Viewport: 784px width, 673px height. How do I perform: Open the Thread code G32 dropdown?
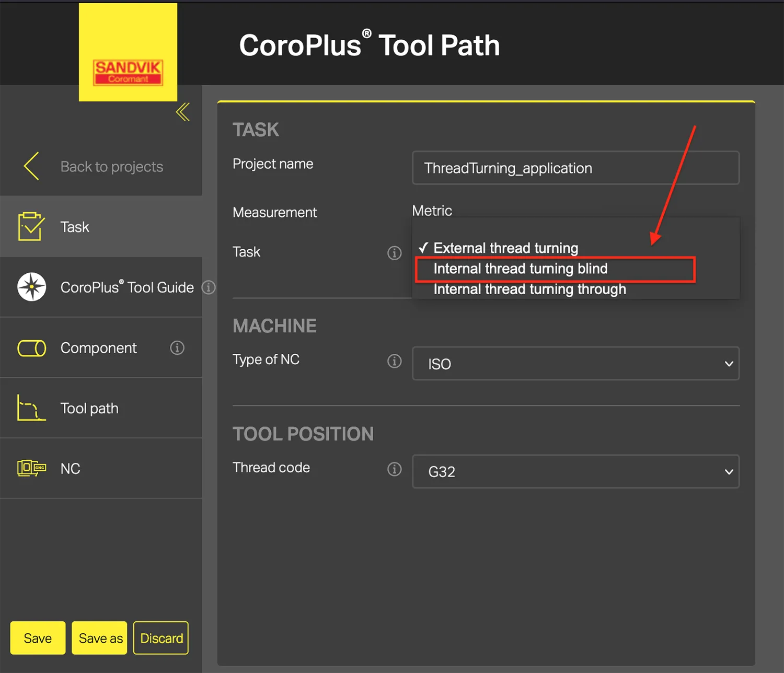coord(575,471)
